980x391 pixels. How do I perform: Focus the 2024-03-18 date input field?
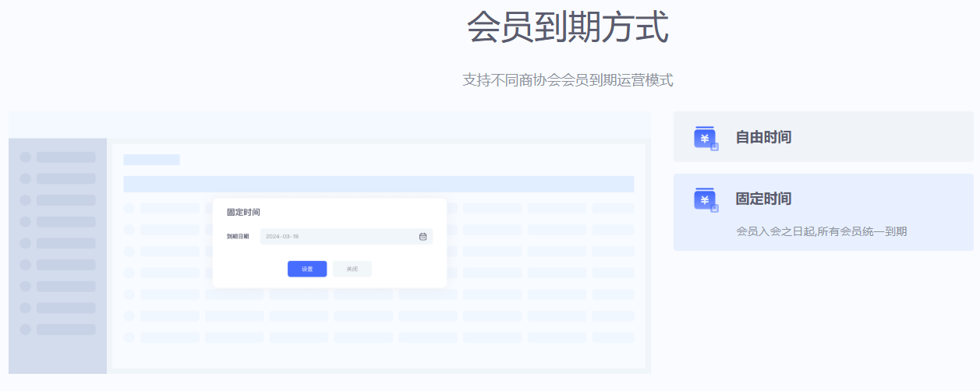pos(335,237)
